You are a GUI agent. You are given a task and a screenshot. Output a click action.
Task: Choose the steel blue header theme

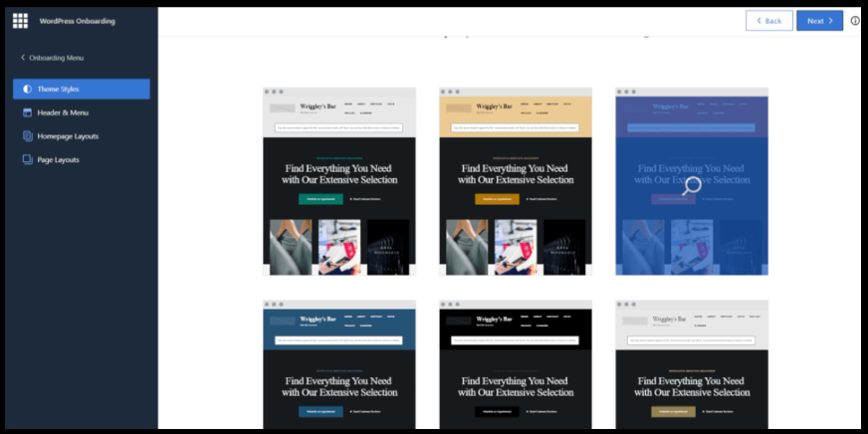click(x=339, y=364)
